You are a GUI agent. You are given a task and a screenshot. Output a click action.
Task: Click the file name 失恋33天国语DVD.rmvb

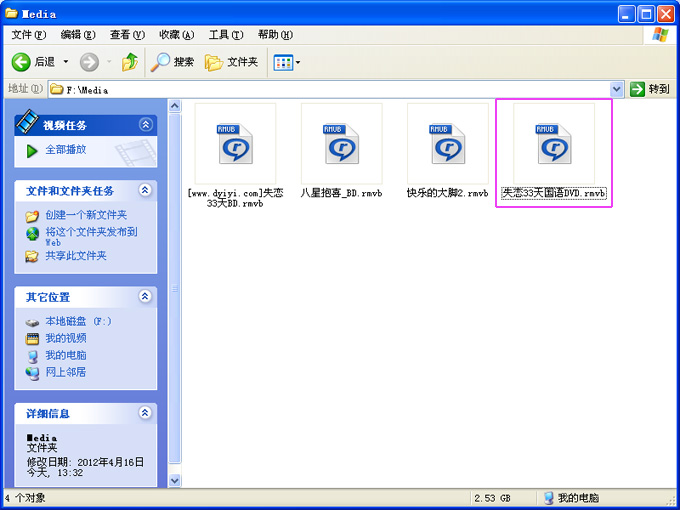(554, 193)
